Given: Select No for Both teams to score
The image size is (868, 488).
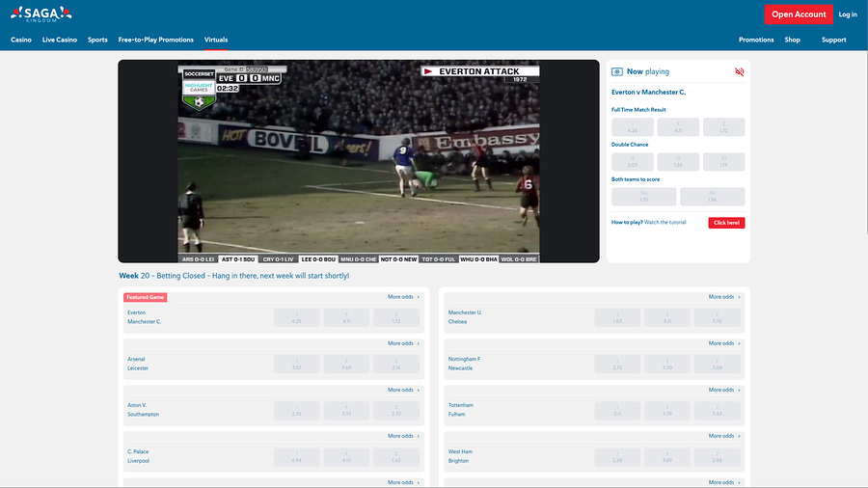Looking at the screenshot, I should point(712,197).
